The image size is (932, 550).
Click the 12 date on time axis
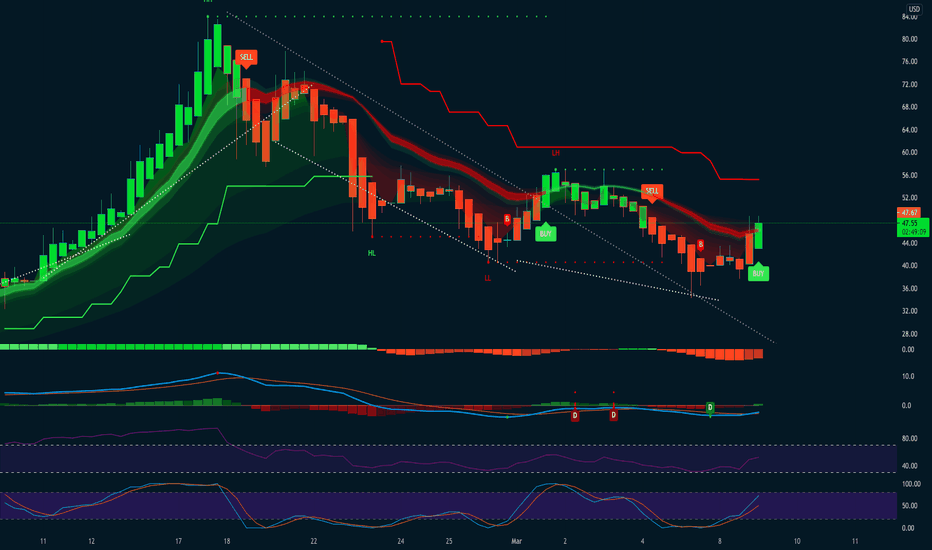coord(92,541)
